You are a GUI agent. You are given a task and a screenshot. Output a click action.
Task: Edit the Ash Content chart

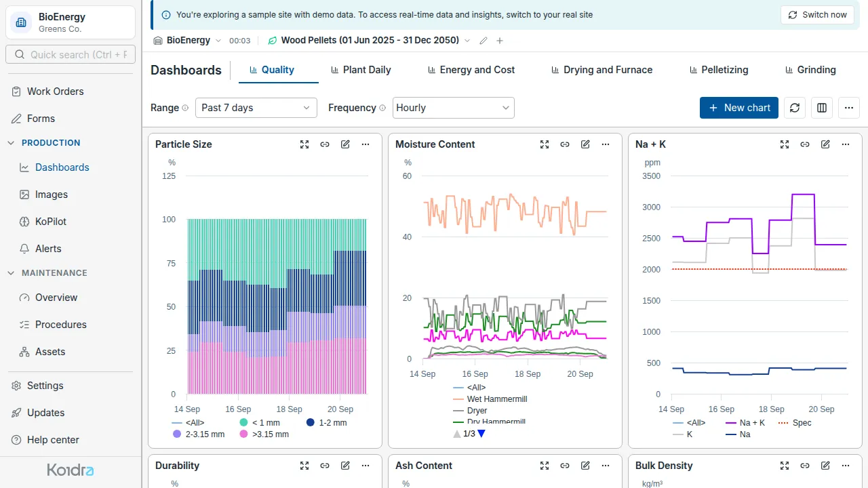coord(585,466)
